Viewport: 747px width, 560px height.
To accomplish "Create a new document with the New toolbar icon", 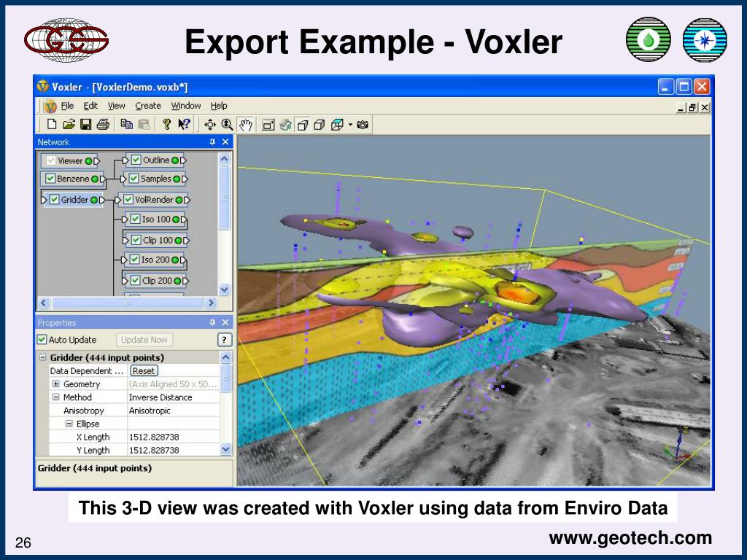I will [52, 124].
